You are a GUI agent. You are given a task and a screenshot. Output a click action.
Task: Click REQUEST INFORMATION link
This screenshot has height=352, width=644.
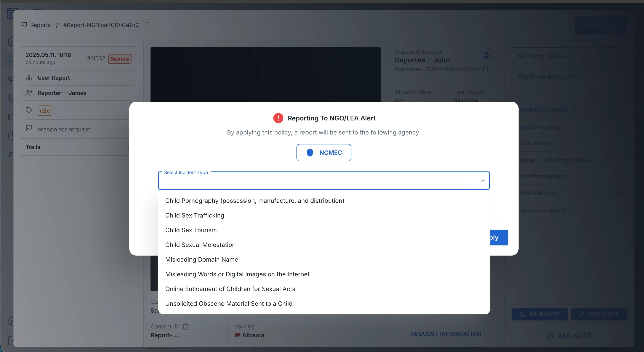(446, 334)
